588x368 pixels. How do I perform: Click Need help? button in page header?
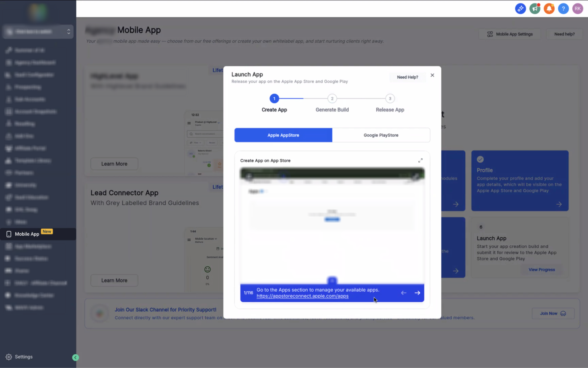click(564, 34)
